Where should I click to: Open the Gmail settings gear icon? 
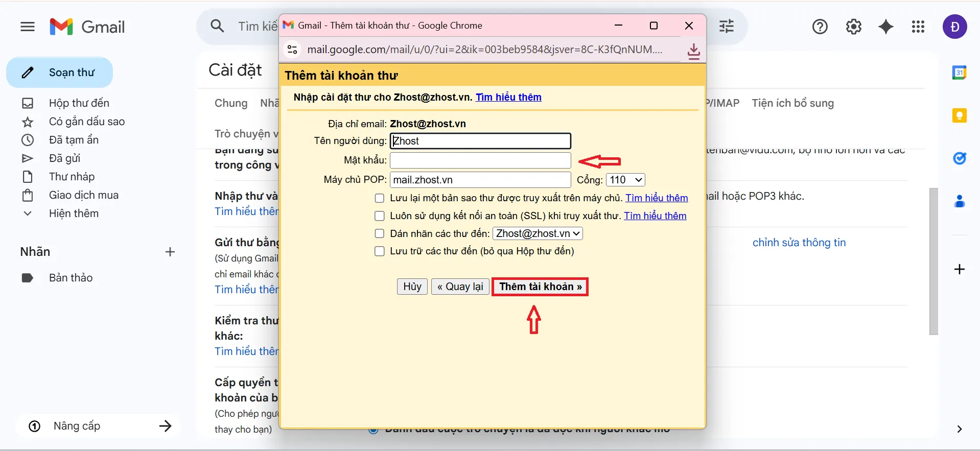point(853,27)
